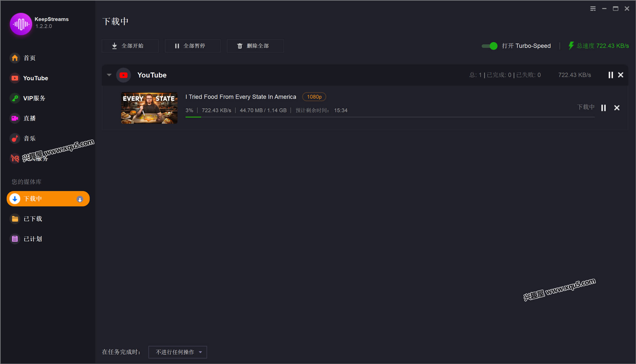Viewport: 636px width, 364px height.
Task: Click 打开 Turbo-Speed label
Action: coord(526,46)
